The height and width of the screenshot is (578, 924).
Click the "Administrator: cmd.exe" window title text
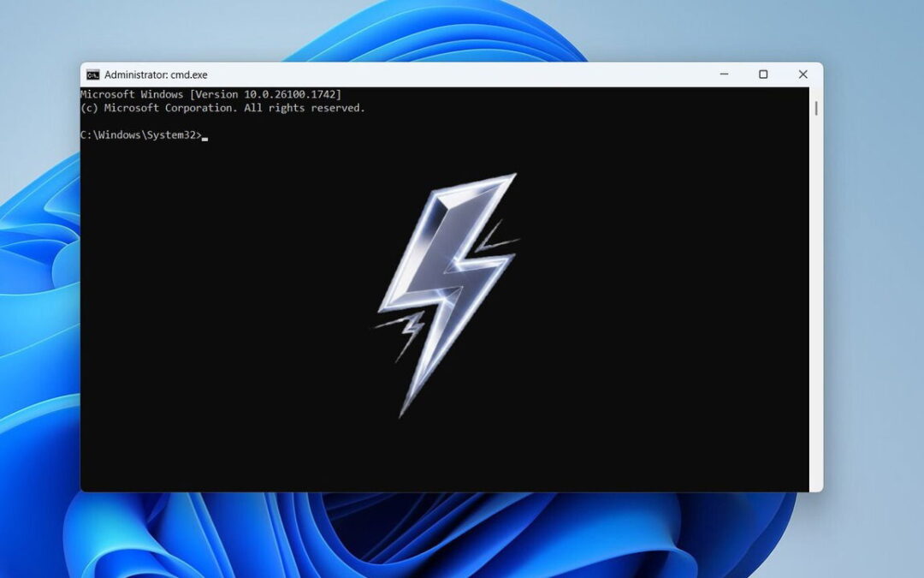click(x=156, y=74)
